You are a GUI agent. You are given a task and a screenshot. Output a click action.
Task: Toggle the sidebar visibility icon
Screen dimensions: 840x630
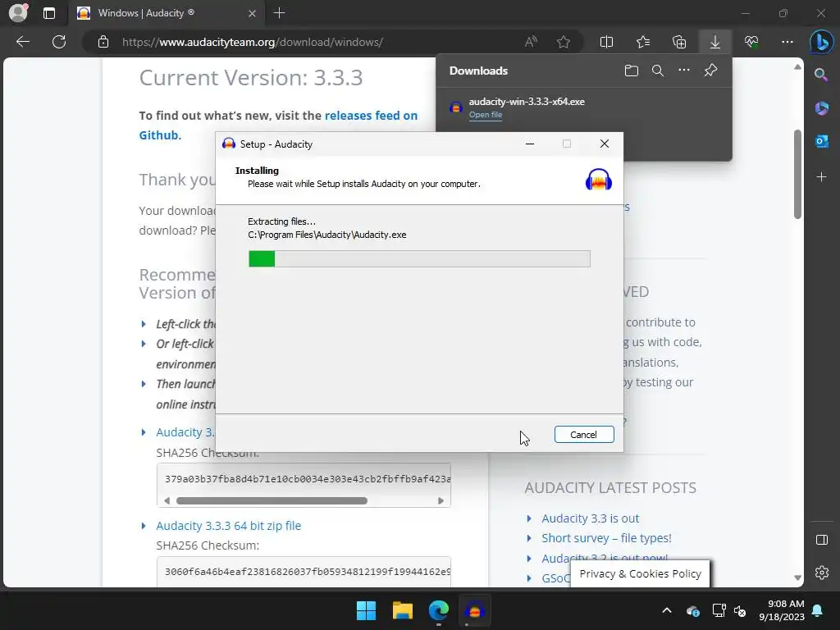(821, 540)
